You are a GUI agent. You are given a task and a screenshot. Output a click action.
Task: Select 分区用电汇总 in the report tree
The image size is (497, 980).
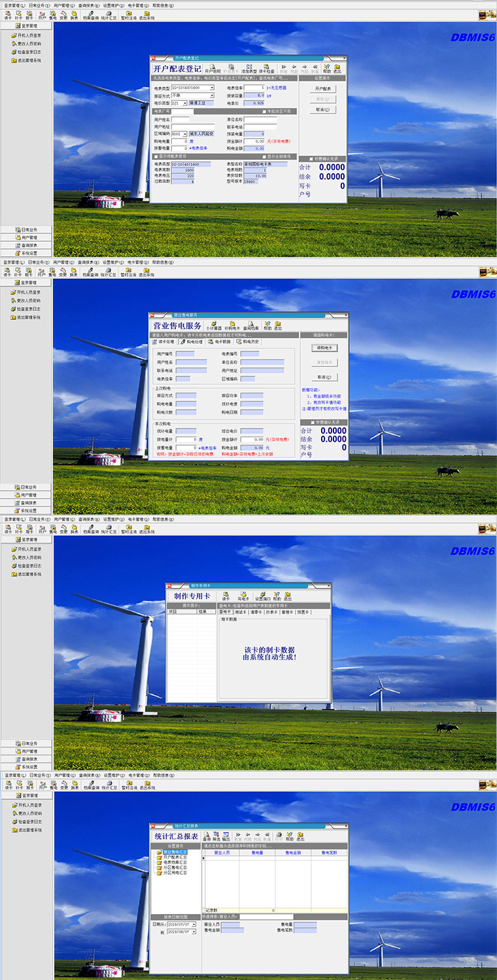(175, 873)
